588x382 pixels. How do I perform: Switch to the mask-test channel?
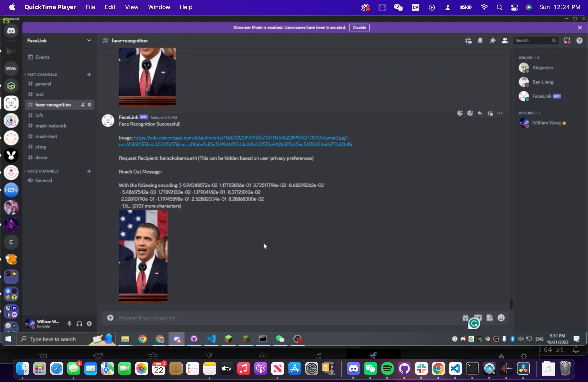[x=59, y=136]
